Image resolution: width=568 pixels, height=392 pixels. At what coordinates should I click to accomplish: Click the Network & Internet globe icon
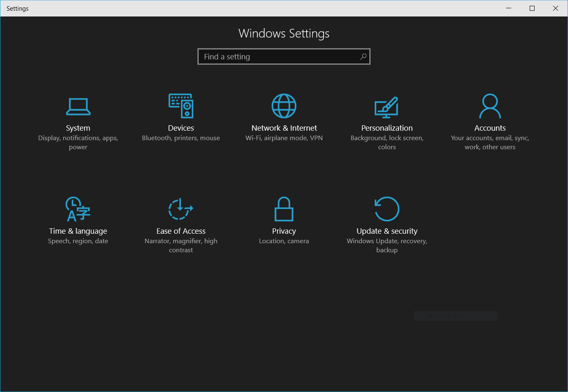284,106
